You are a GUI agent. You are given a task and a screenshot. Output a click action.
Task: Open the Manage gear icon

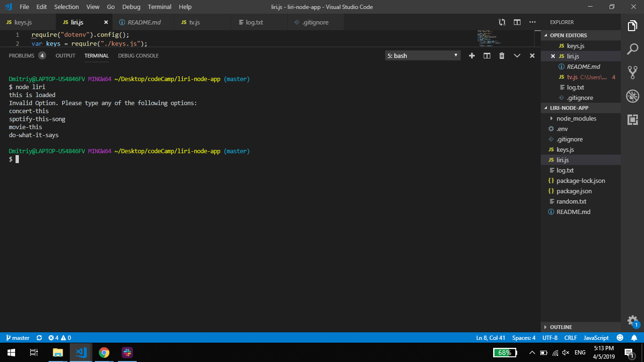click(632, 321)
